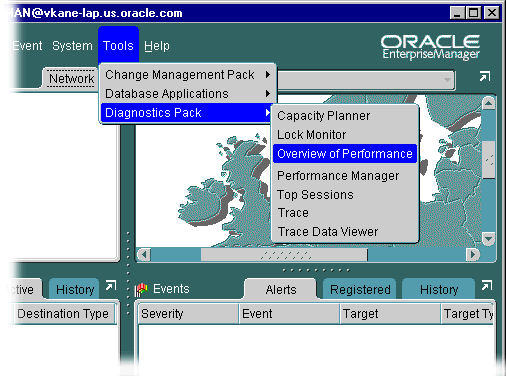This screenshot has height=376, width=506.
Task: Click the horizontal pane splitter dots
Action: 316,270
